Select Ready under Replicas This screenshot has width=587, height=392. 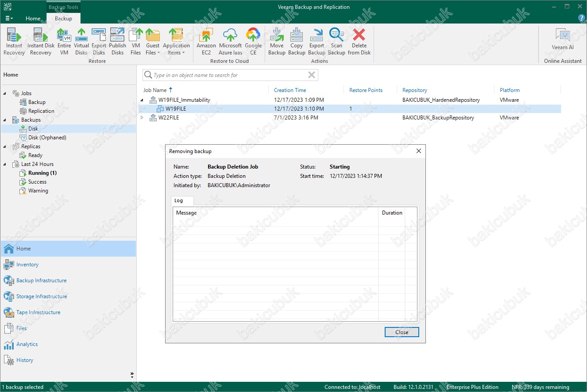[35, 155]
